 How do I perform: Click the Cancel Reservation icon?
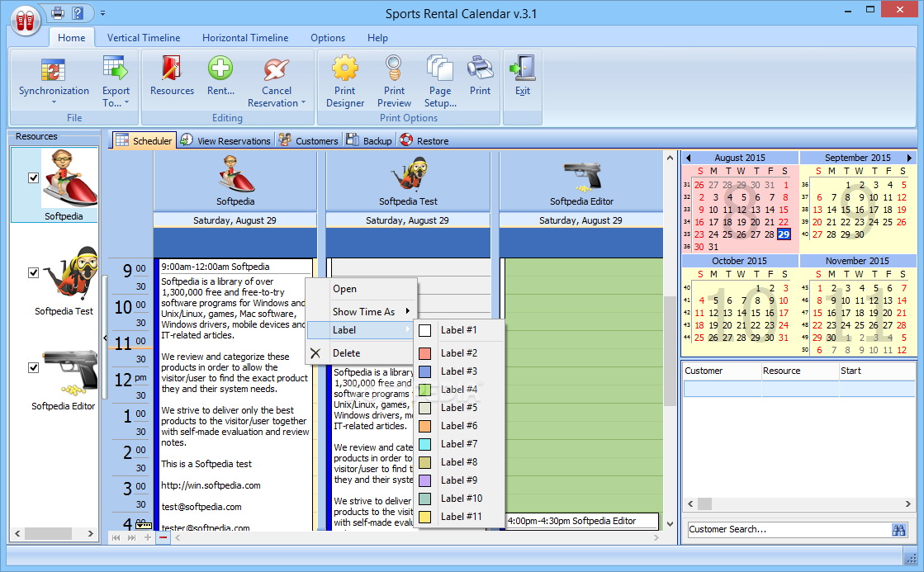click(x=276, y=69)
